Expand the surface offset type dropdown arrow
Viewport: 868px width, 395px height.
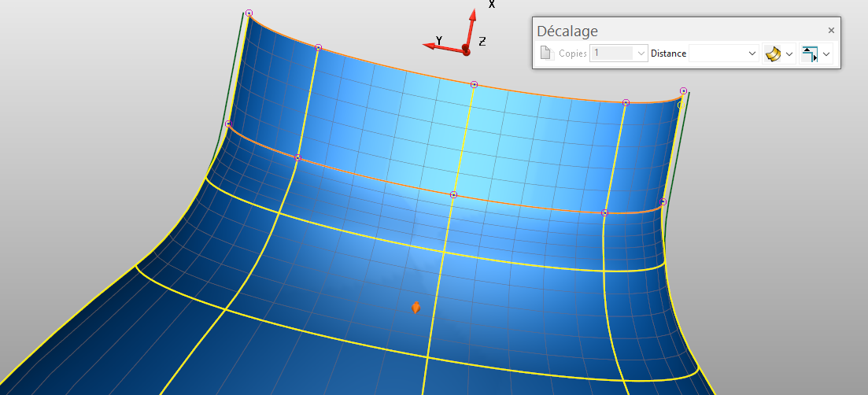click(x=789, y=54)
